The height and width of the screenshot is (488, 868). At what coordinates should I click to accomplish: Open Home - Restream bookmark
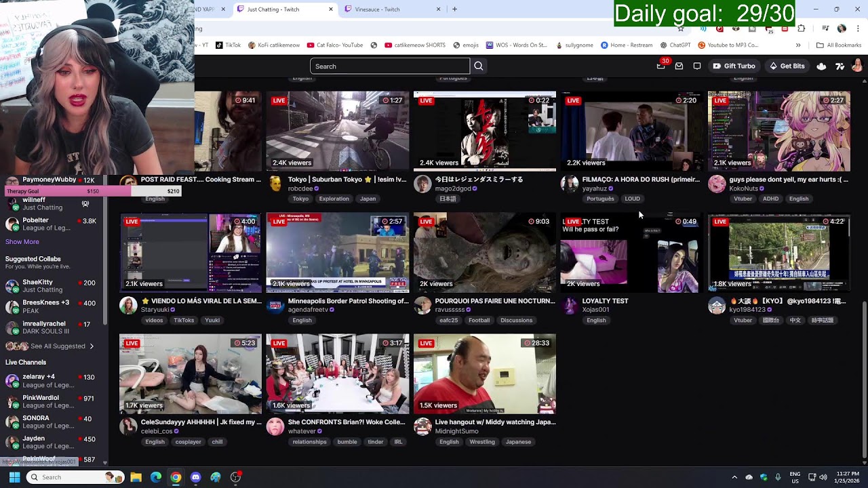pos(627,45)
